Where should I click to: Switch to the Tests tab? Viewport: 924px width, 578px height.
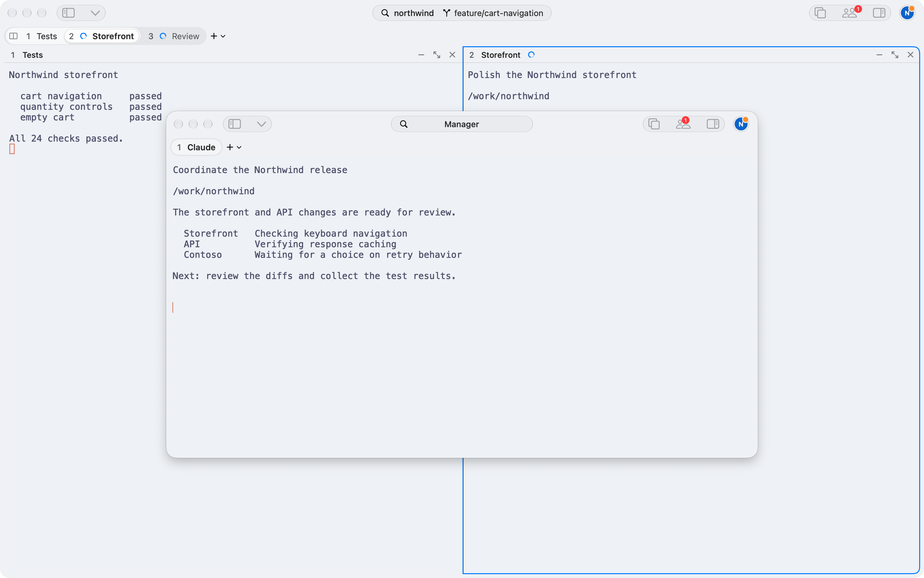41,36
